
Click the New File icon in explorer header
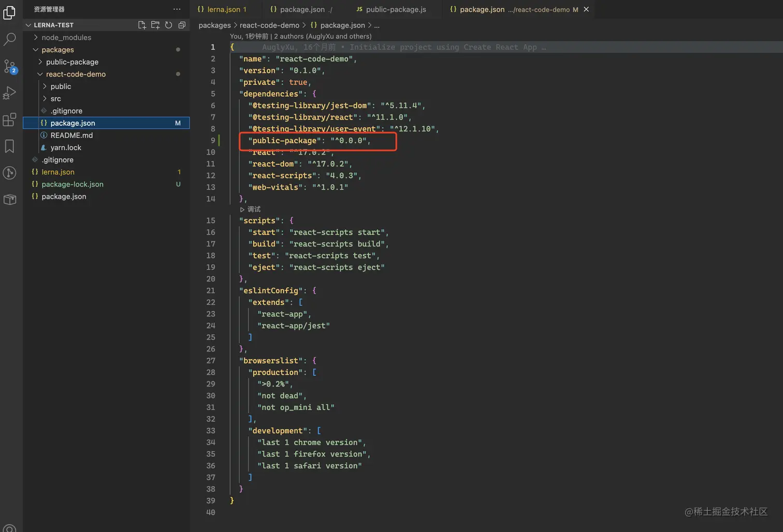[x=142, y=25]
